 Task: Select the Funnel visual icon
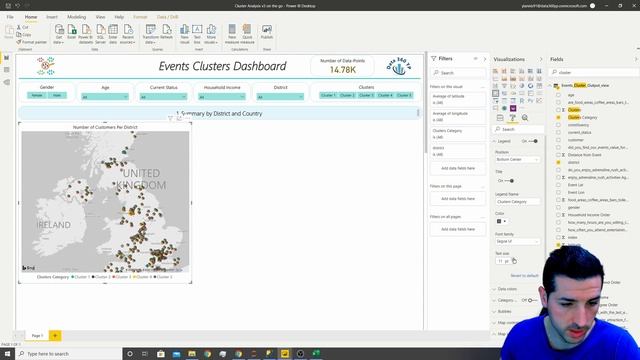click(x=504, y=86)
